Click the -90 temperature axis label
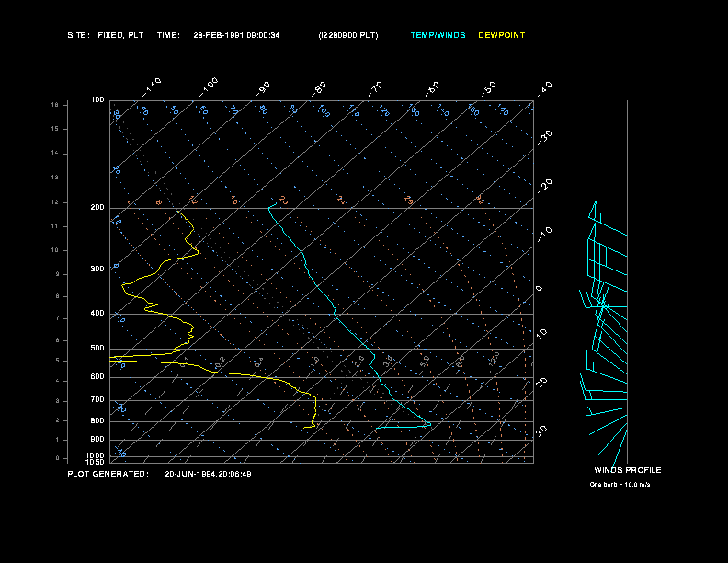This screenshot has height=563, width=728. [x=263, y=88]
